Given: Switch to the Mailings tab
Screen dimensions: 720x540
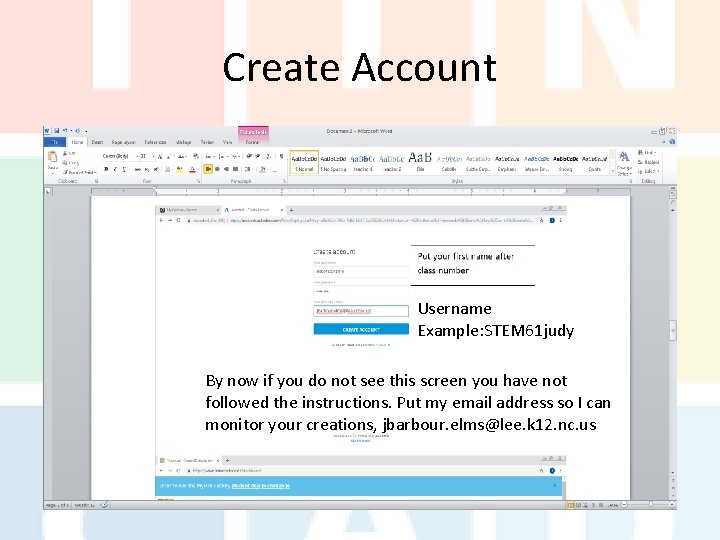Looking at the screenshot, I should click(x=184, y=142).
